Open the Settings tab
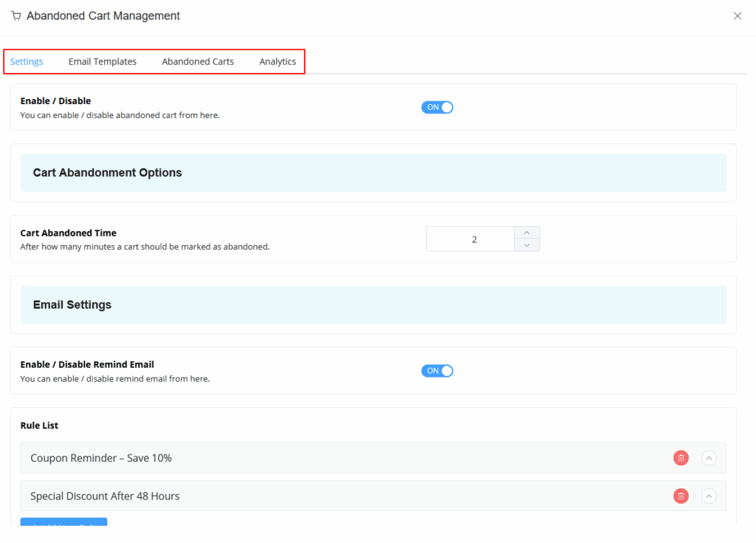756x543 pixels. pos(27,61)
